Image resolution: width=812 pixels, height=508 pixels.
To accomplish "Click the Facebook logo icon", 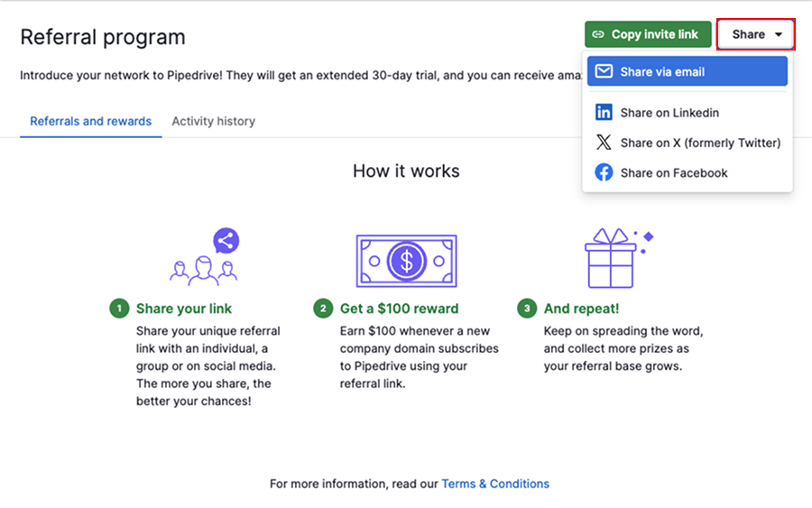I will (604, 172).
